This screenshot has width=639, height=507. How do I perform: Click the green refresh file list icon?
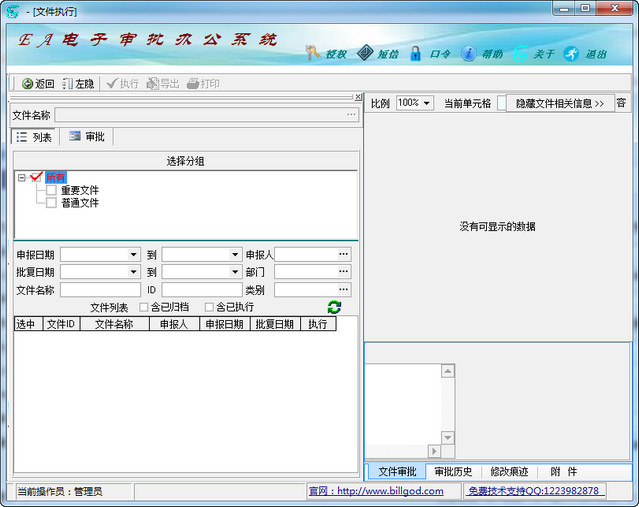point(334,307)
